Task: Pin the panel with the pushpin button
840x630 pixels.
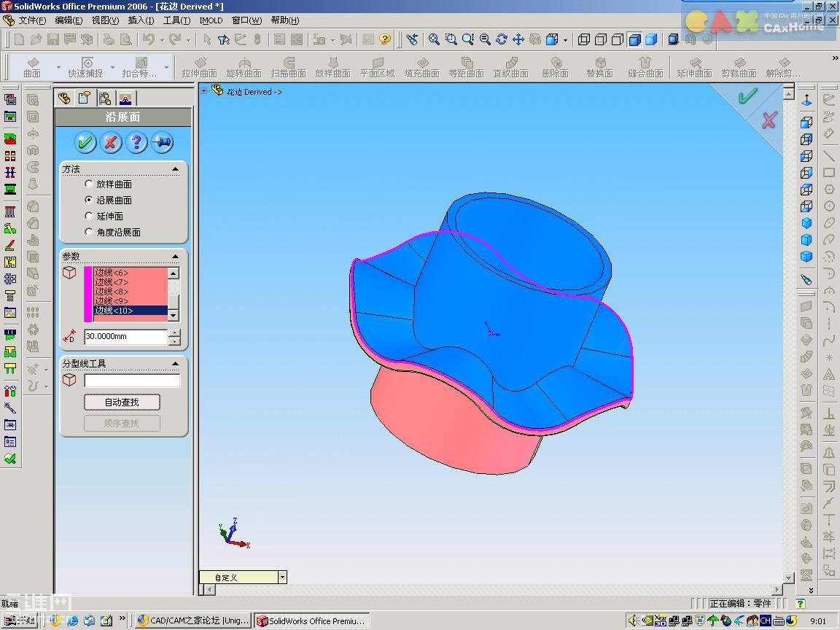Action: pyautogui.click(x=162, y=142)
